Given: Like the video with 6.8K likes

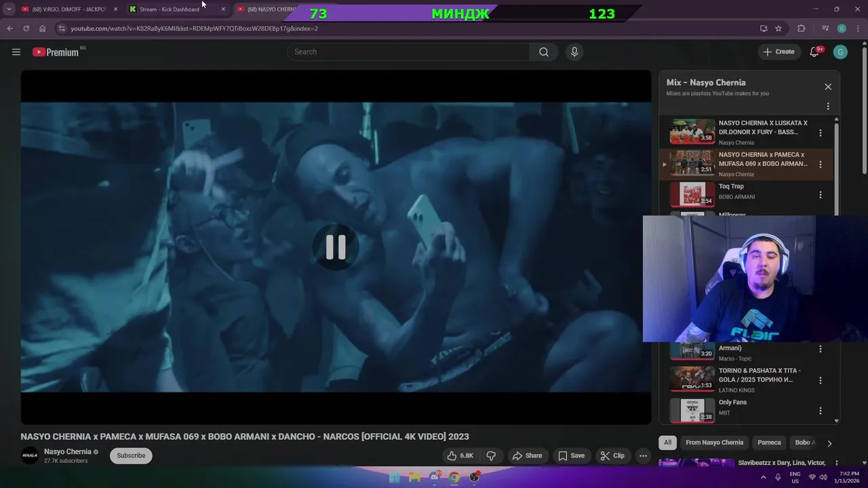Looking at the screenshot, I should pos(460,455).
